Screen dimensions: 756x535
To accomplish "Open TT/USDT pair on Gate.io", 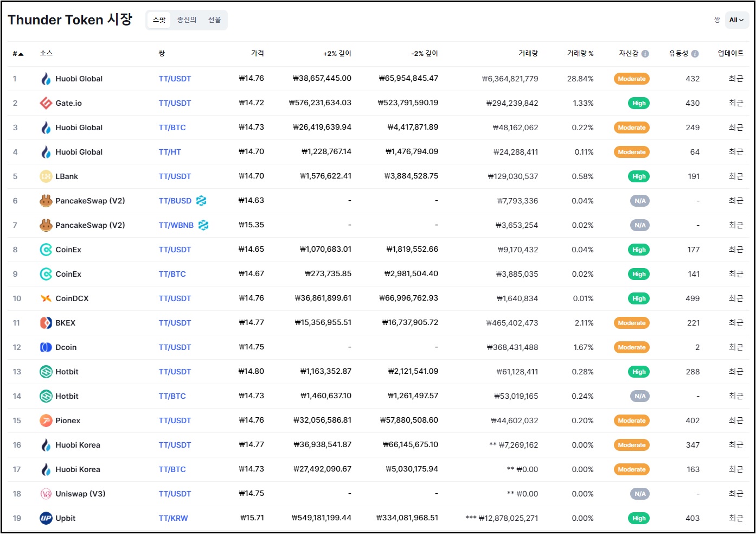I will pos(175,103).
